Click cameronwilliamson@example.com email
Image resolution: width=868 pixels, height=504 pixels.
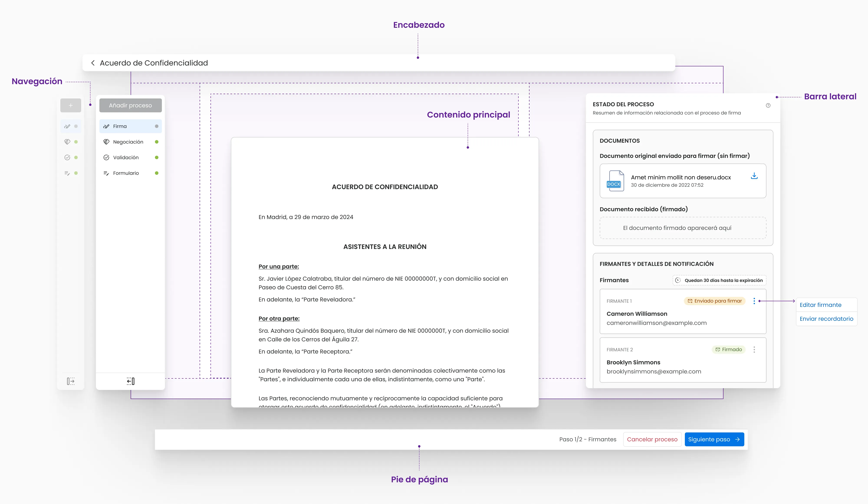[656, 323]
